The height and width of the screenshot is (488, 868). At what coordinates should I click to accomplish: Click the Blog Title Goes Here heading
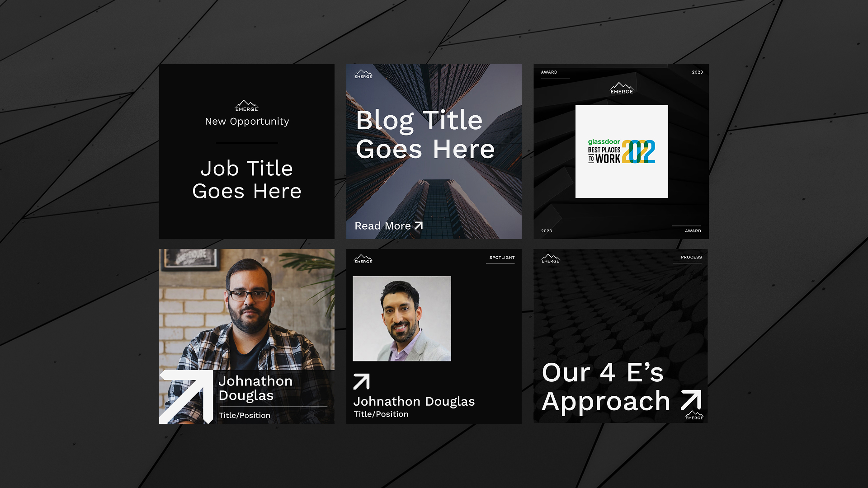[x=425, y=135]
